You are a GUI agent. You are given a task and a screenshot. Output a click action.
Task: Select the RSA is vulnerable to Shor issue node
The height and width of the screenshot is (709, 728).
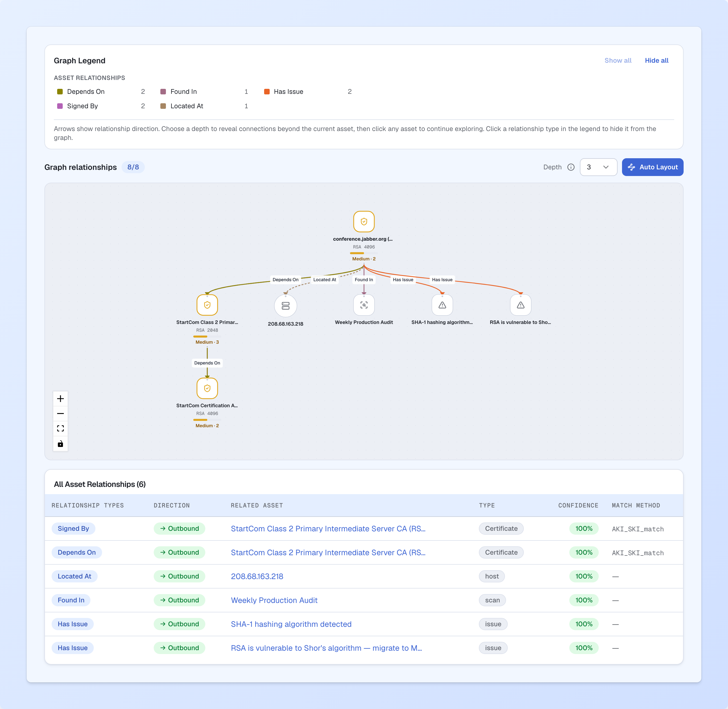[520, 305]
